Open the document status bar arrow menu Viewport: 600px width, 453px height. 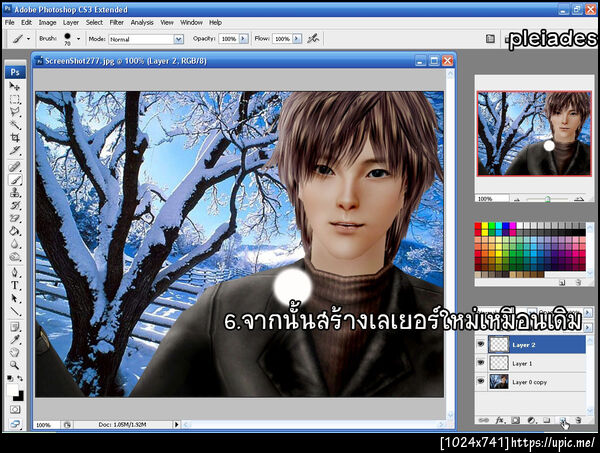coord(176,424)
